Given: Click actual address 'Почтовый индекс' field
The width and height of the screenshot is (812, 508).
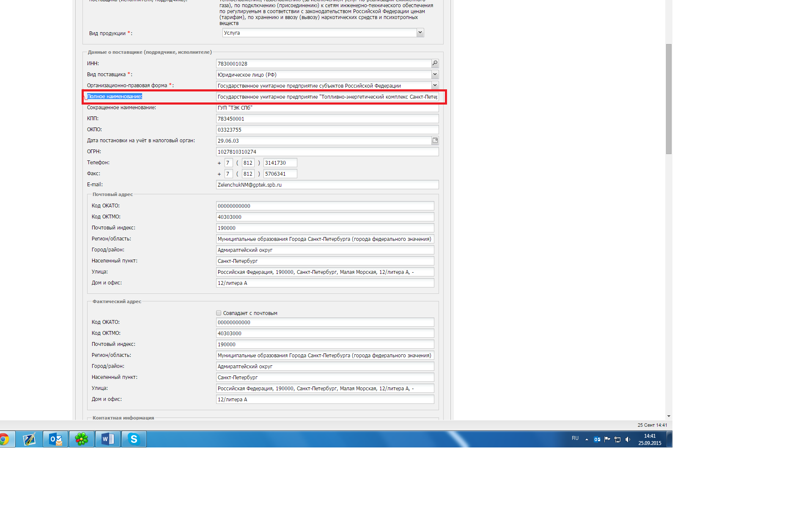Looking at the screenshot, I should pos(325,344).
